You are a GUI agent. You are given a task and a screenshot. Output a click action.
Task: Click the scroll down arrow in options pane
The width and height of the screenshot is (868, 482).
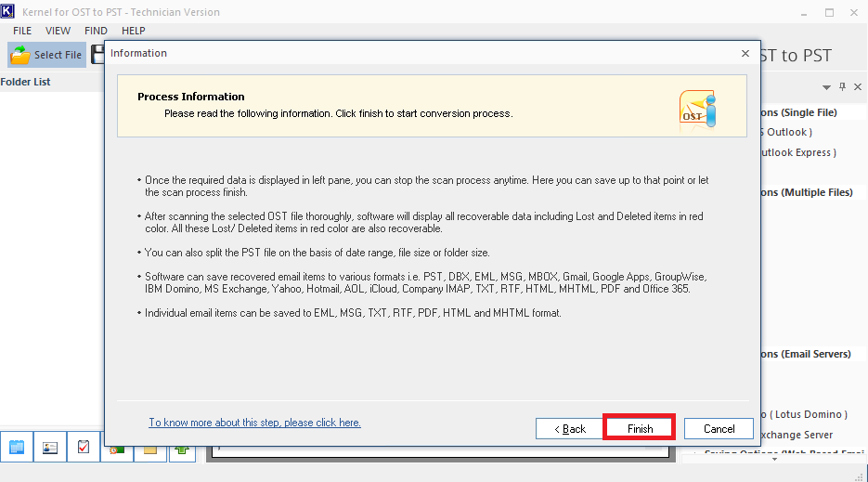[774, 459]
